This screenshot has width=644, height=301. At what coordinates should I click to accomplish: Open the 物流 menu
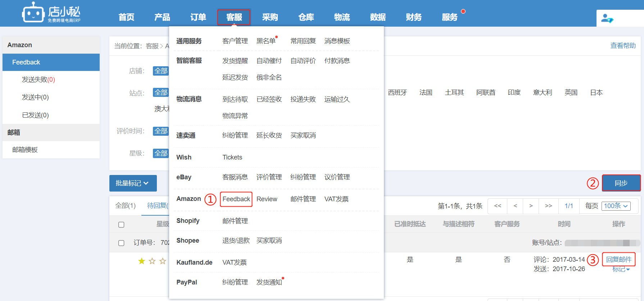pos(342,17)
